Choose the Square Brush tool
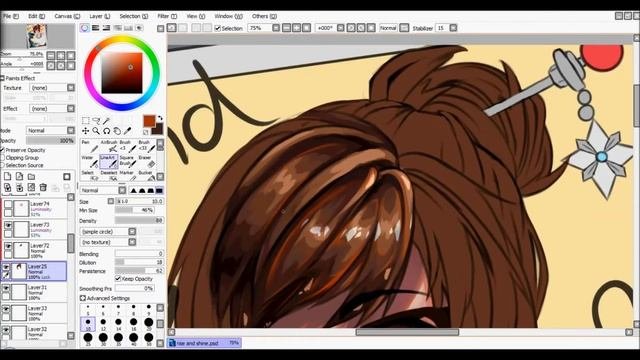640x360 pixels. (127, 162)
